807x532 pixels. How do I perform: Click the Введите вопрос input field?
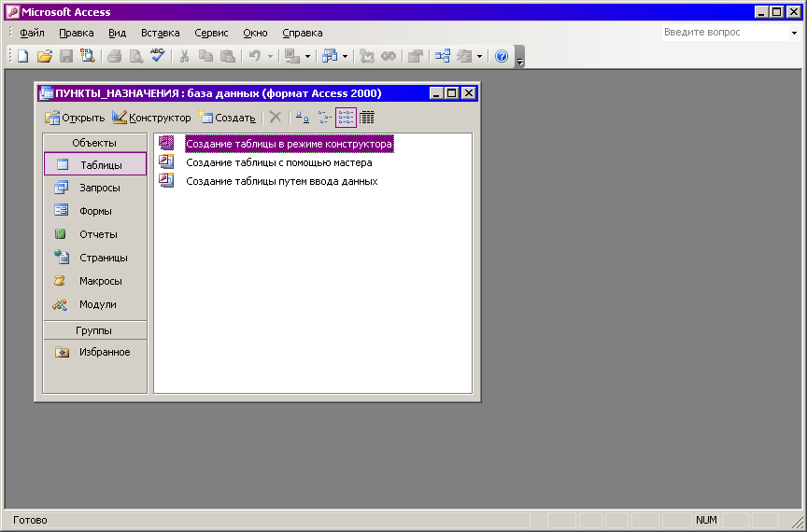click(x=726, y=33)
